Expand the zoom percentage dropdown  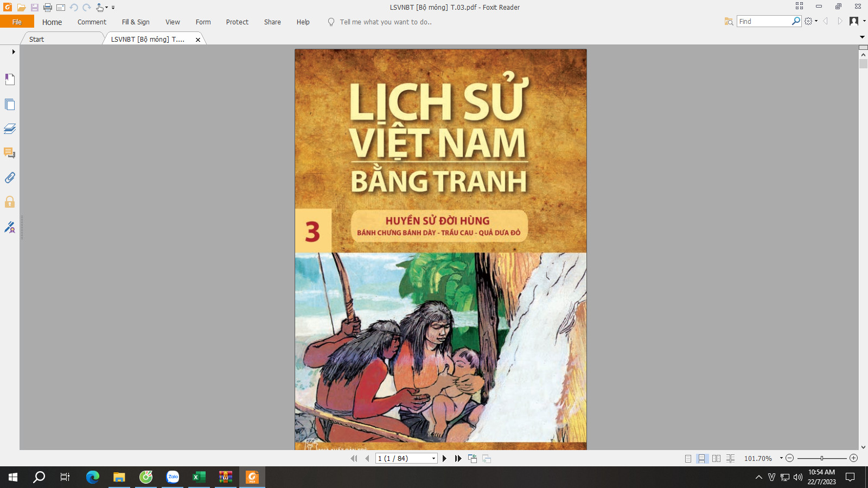click(x=781, y=458)
